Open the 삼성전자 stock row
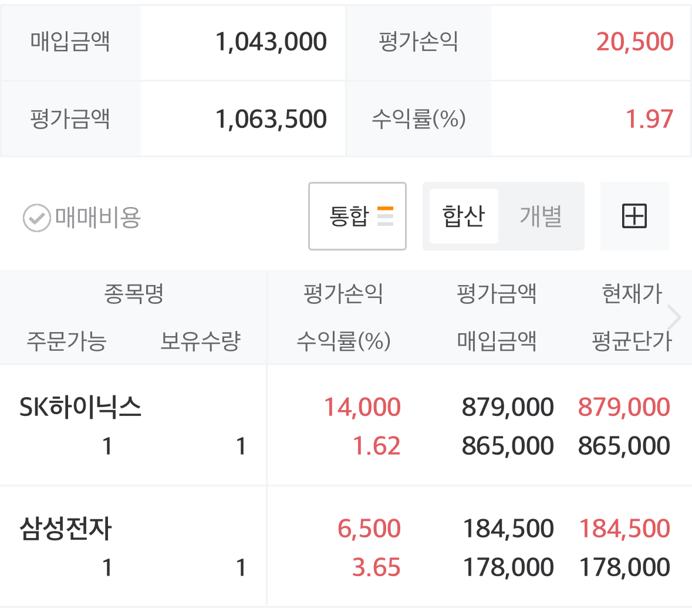 [x=66, y=529]
